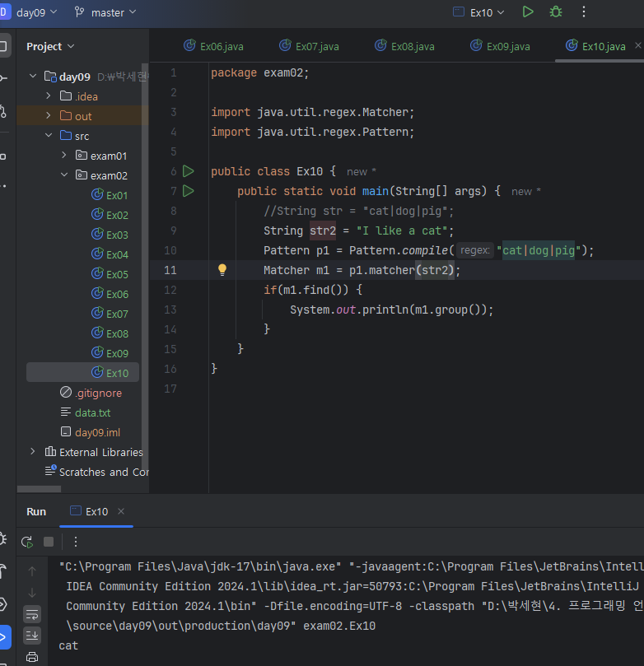
Task: Click the yellow lightbulb on line 11
Action: point(222,270)
